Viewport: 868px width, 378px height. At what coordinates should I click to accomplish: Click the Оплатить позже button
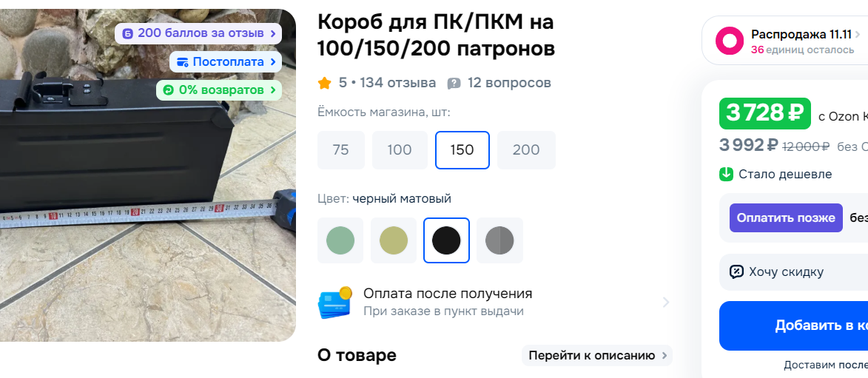[786, 218]
